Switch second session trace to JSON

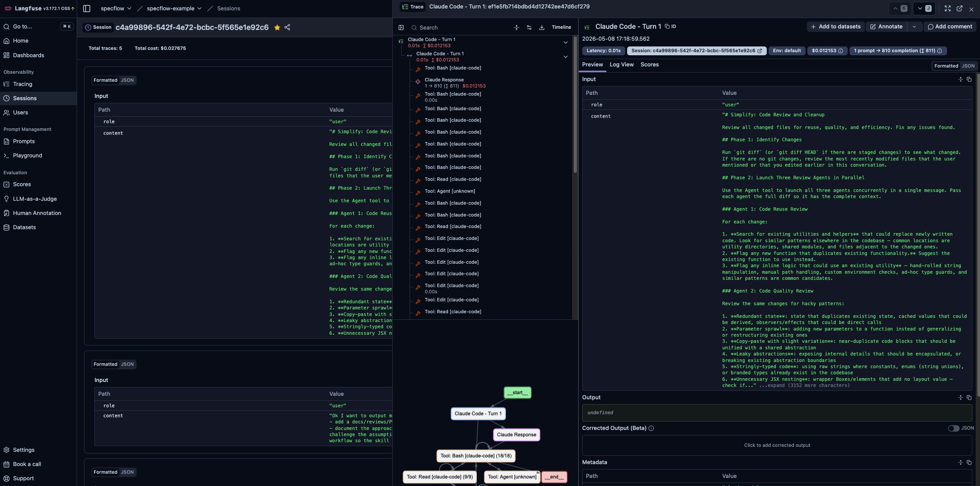[x=127, y=364]
